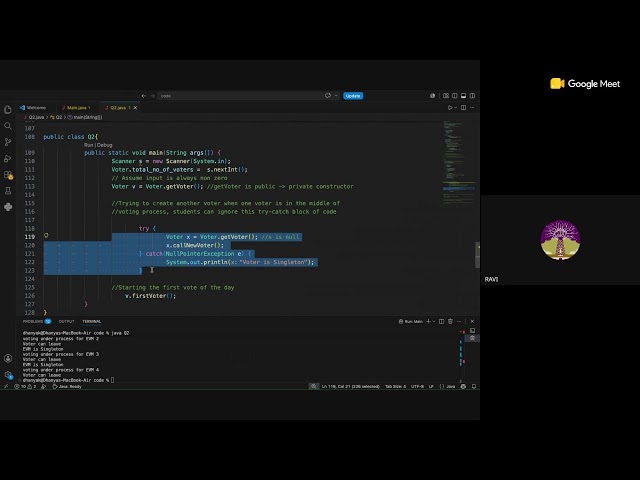Select the Q2.java editor tab

(x=118, y=108)
